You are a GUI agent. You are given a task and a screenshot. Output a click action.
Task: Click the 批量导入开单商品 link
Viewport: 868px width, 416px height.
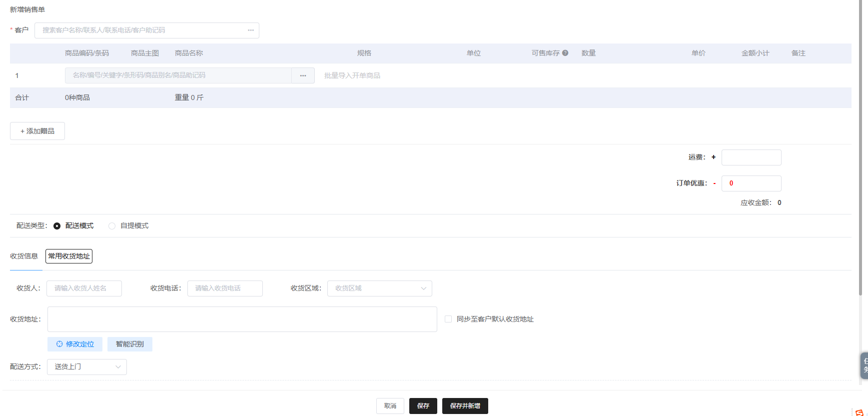[x=352, y=75]
